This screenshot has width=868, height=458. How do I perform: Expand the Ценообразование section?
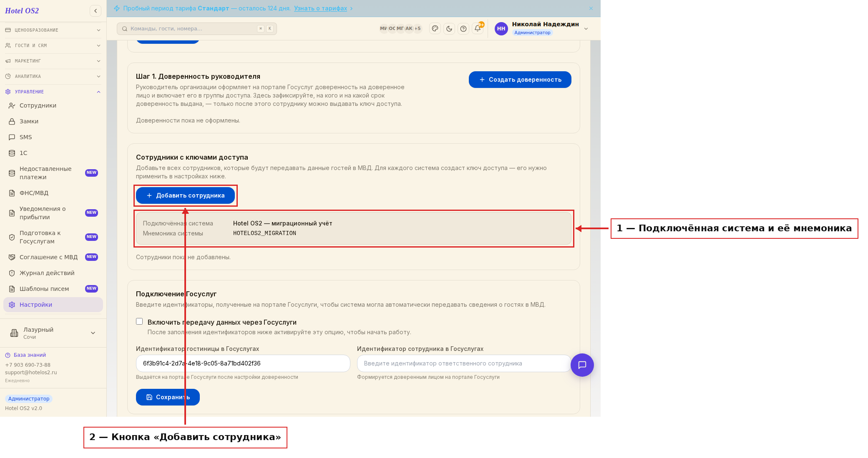(53, 30)
